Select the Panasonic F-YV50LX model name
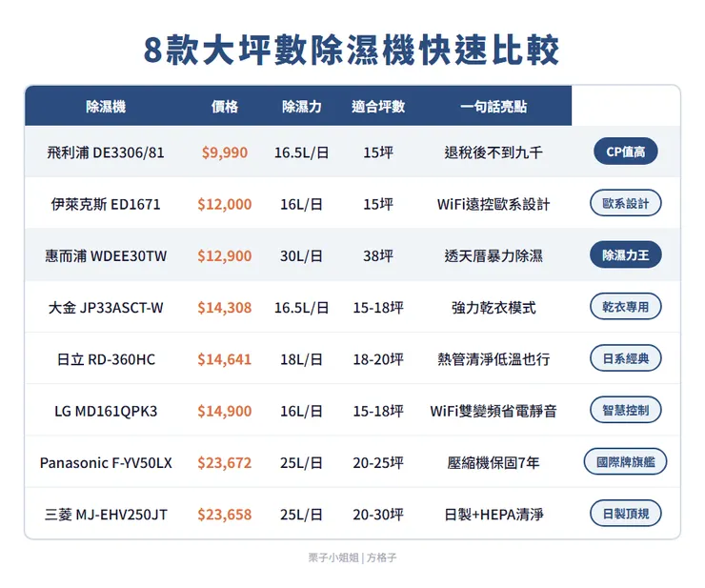Screen dimensions: 705x588 pyautogui.click(x=106, y=463)
